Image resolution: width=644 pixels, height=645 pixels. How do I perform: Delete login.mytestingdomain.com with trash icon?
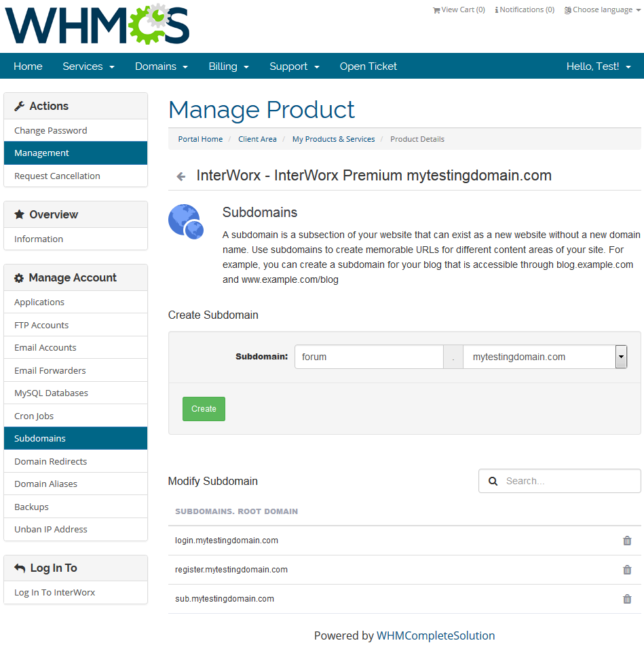627,541
